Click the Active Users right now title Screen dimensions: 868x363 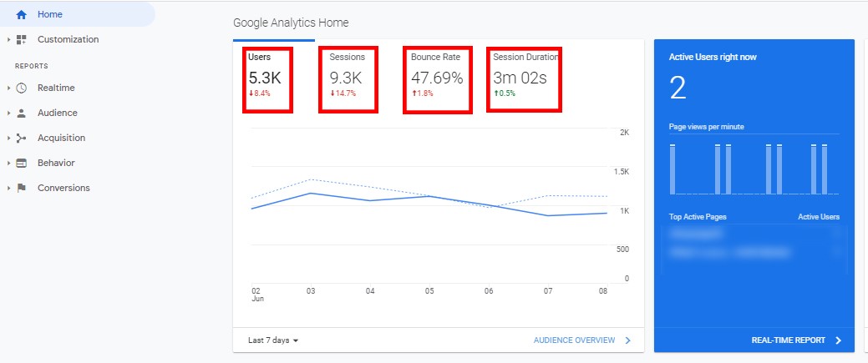click(x=713, y=57)
